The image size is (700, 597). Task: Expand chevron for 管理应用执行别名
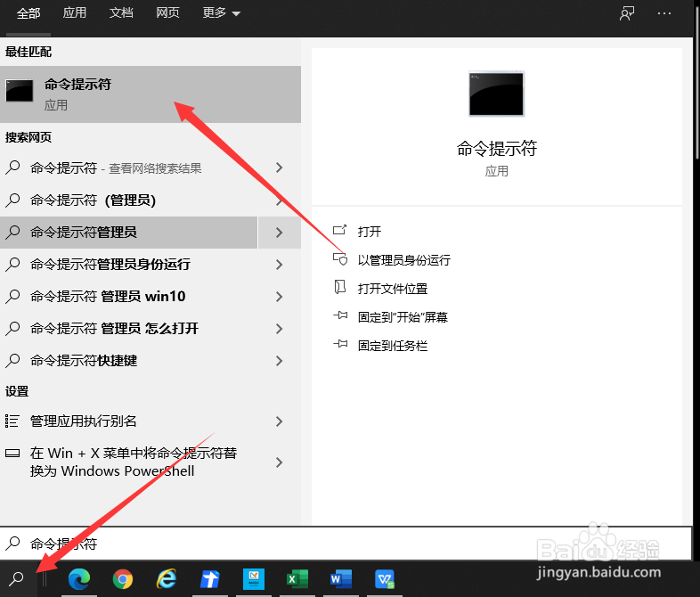280,421
